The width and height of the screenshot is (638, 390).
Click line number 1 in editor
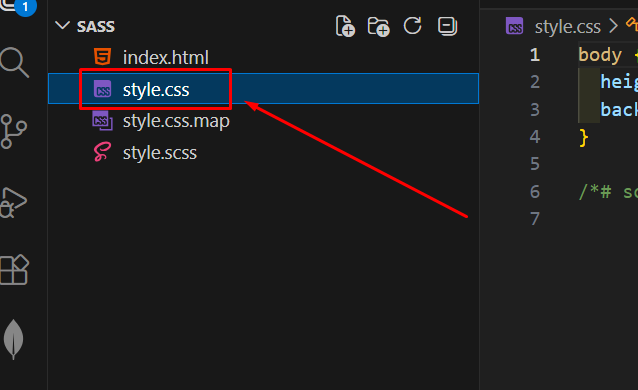(x=535, y=55)
